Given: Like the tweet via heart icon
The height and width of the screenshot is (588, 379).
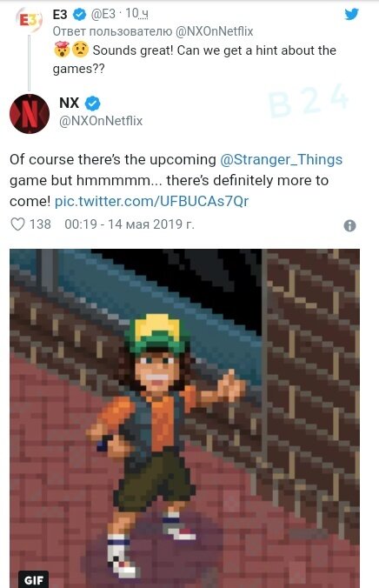Looking at the screenshot, I should click(17, 224).
